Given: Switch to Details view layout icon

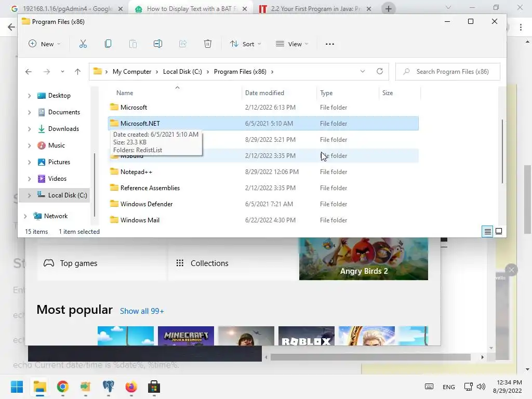Looking at the screenshot, I should [x=487, y=231].
